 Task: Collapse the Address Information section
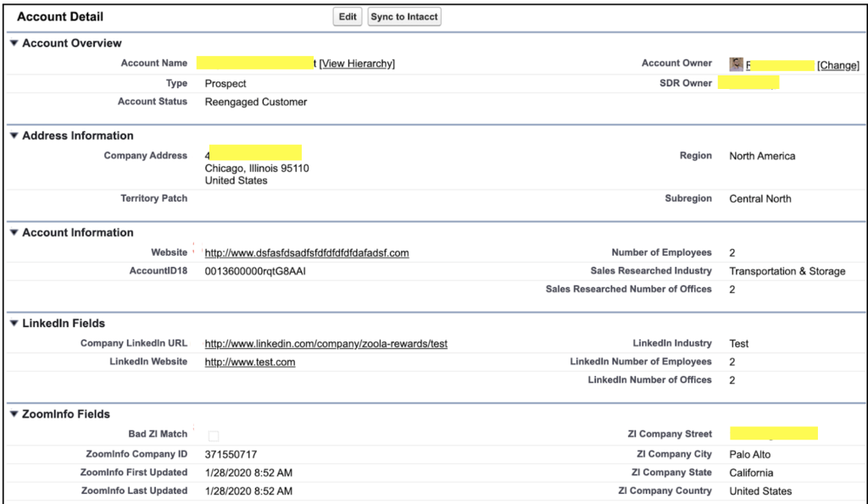[14, 136]
